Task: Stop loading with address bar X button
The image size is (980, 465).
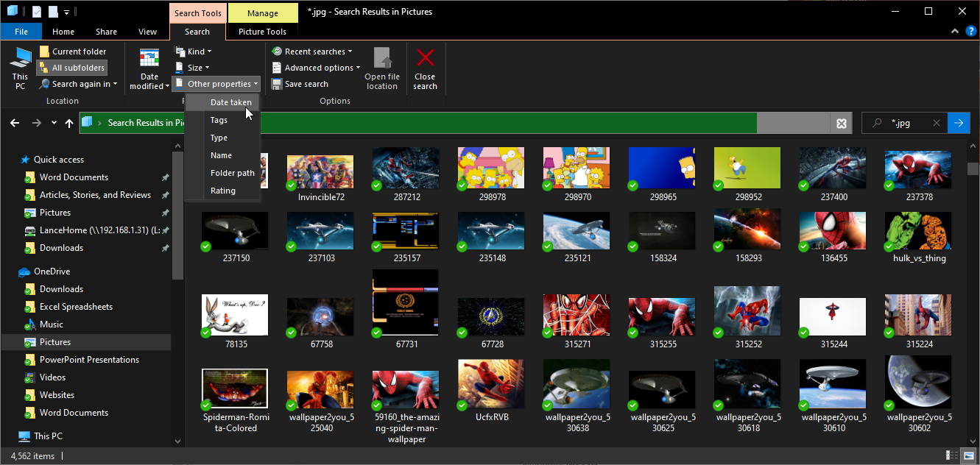Action: [841, 124]
